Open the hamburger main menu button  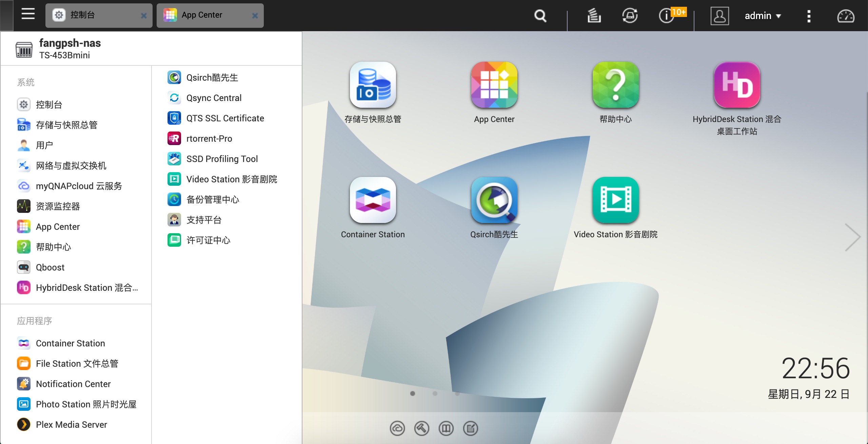(x=28, y=14)
